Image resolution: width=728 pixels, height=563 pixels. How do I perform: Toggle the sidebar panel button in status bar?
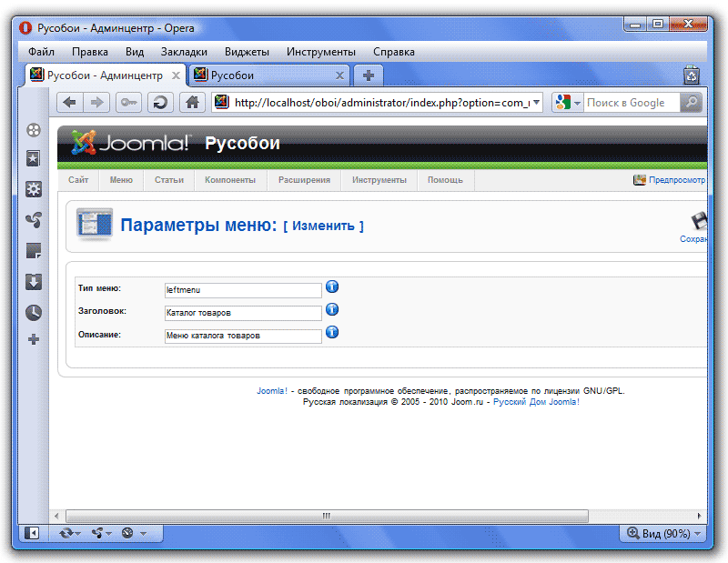coord(32,533)
